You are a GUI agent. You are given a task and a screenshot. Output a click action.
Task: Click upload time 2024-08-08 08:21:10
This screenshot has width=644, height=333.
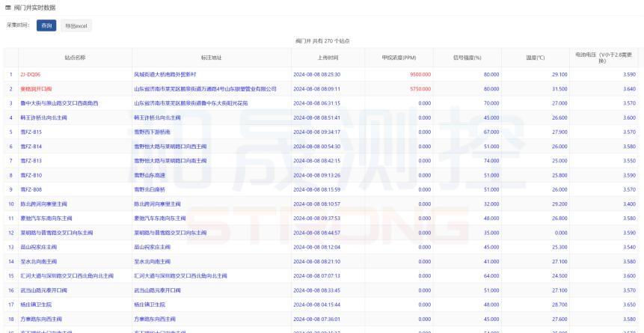(317, 261)
